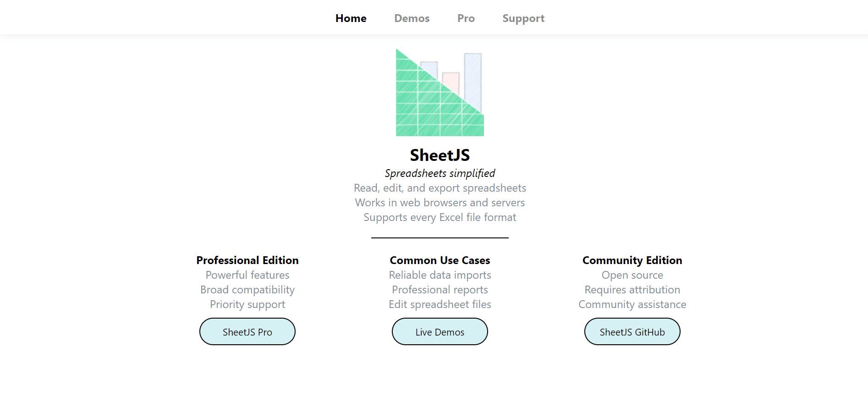
Task: Click 'Open source' text
Action: [x=632, y=275]
